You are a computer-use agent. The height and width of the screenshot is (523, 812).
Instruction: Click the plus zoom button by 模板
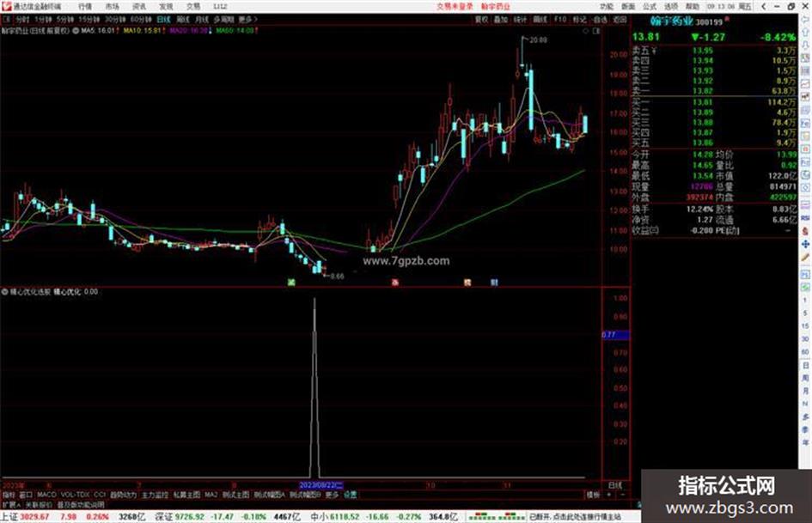[608, 495]
